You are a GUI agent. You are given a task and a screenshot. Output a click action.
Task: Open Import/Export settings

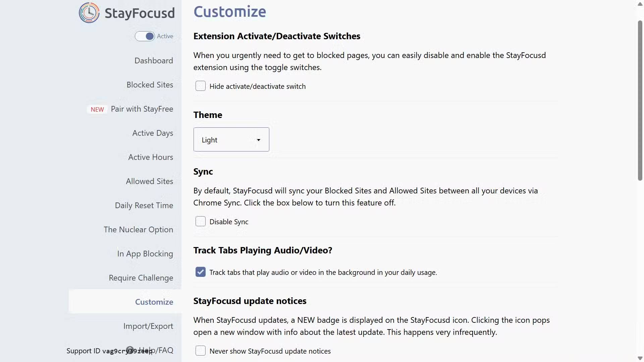point(148,326)
